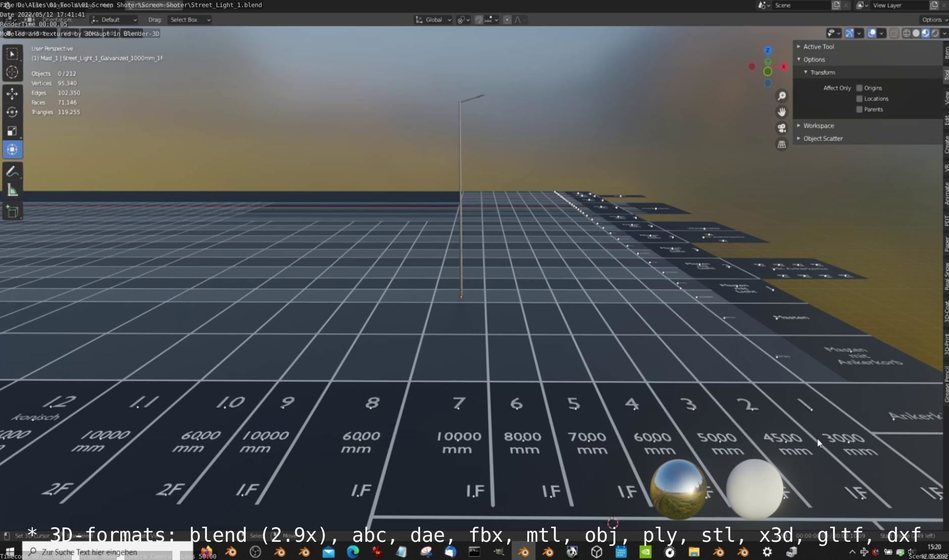
Task: Toggle the viewport gizmos button
Action: tap(849, 33)
